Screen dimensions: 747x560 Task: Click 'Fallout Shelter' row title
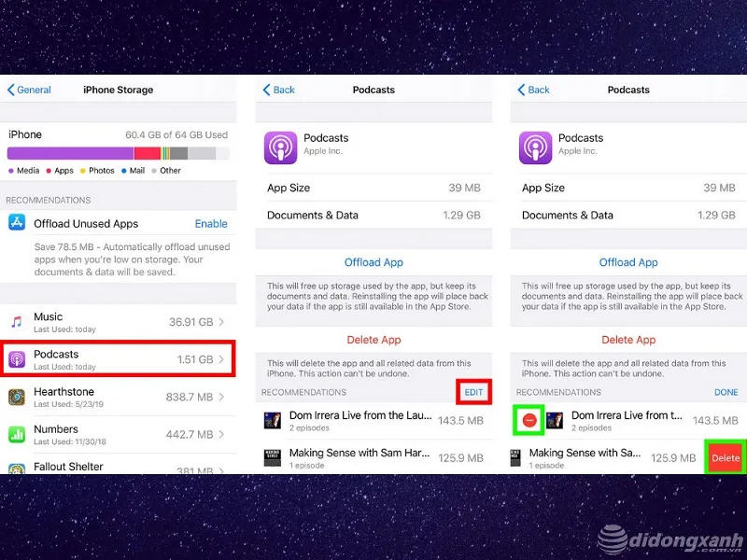coord(68,467)
